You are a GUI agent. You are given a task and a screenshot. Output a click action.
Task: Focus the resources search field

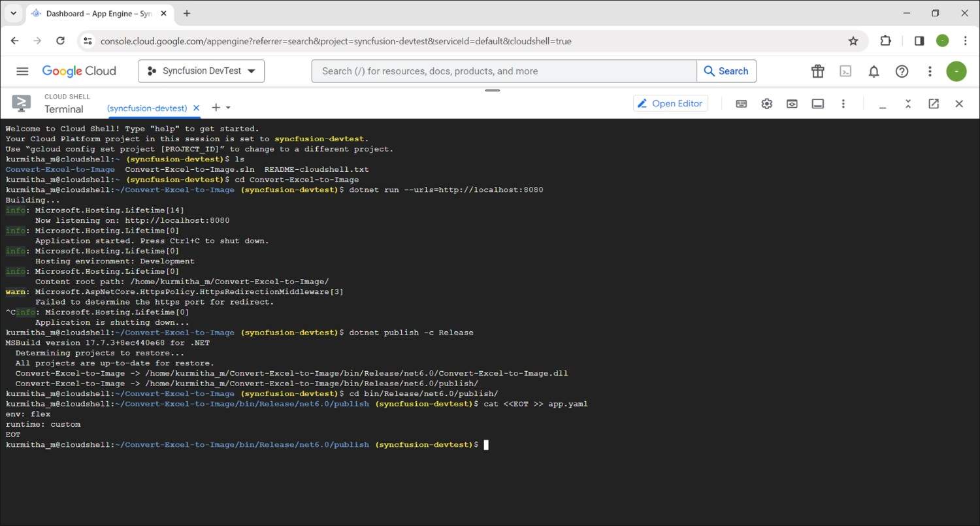tap(504, 71)
